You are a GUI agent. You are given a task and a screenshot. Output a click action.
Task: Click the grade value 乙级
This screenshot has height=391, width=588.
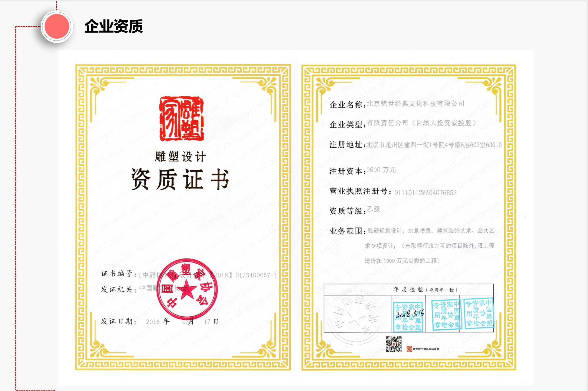click(x=374, y=209)
